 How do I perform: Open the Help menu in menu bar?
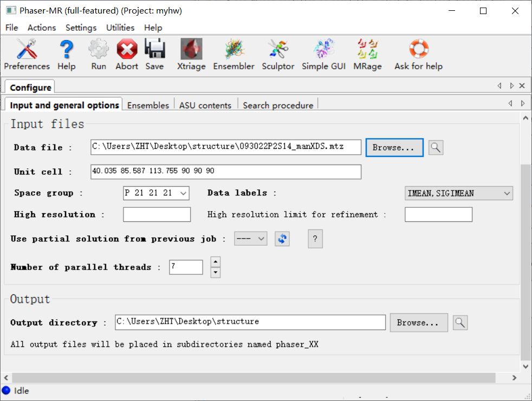153,28
